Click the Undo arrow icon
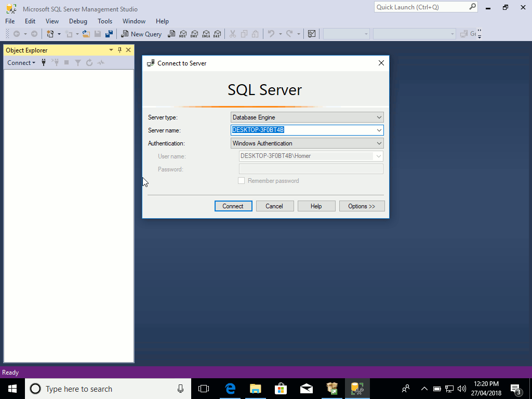 (271, 34)
